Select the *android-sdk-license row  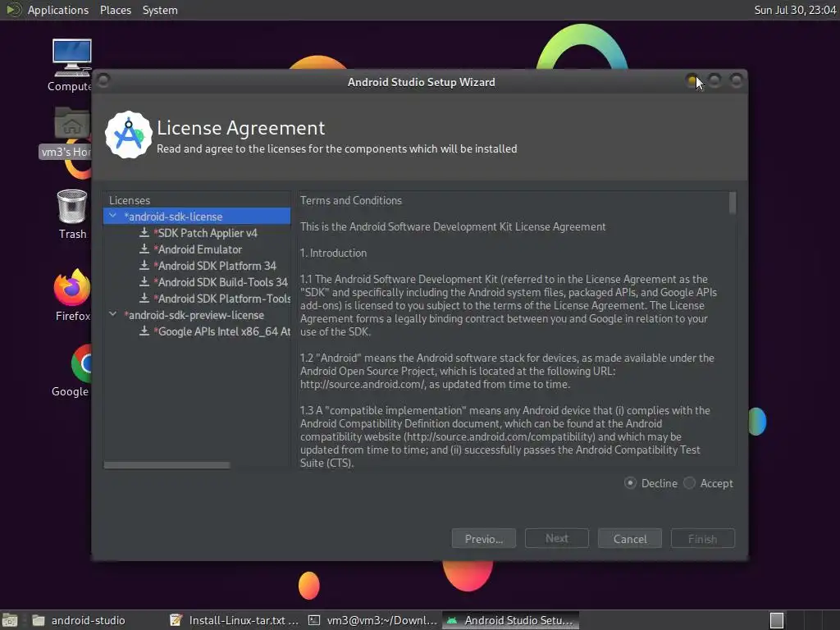coord(197,217)
